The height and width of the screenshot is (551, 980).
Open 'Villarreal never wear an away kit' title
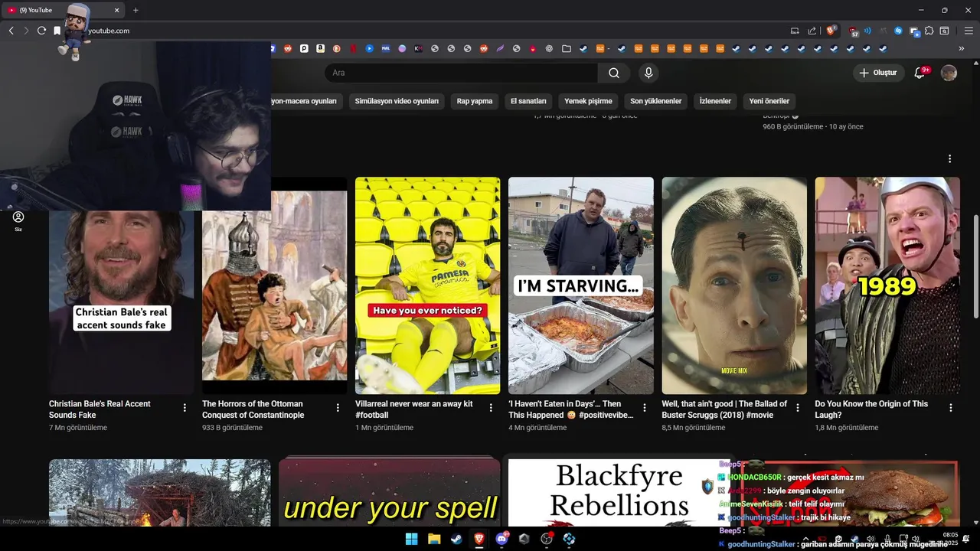tap(414, 409)
